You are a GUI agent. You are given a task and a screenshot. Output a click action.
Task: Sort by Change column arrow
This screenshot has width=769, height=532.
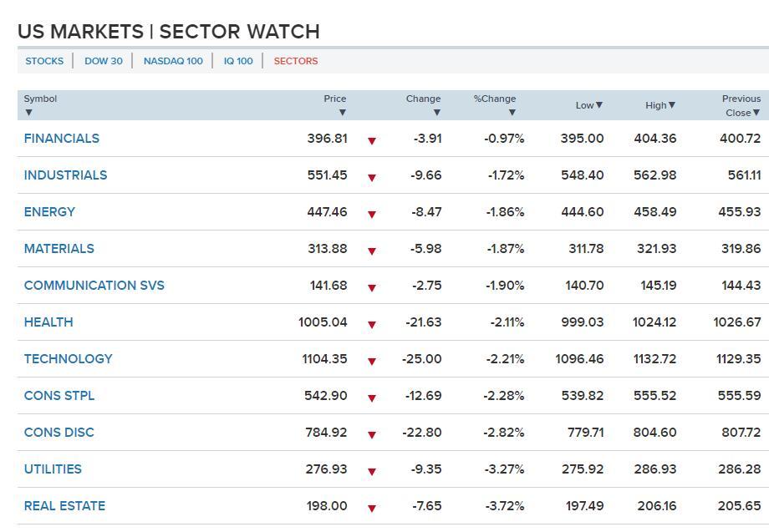[436, 113]
